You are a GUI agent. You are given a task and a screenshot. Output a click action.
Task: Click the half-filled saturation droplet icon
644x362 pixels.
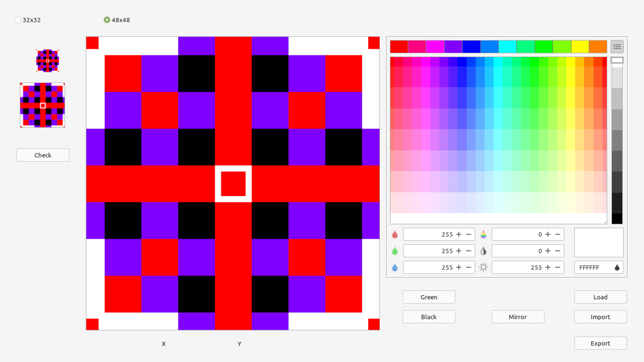(x=484, y=251)
